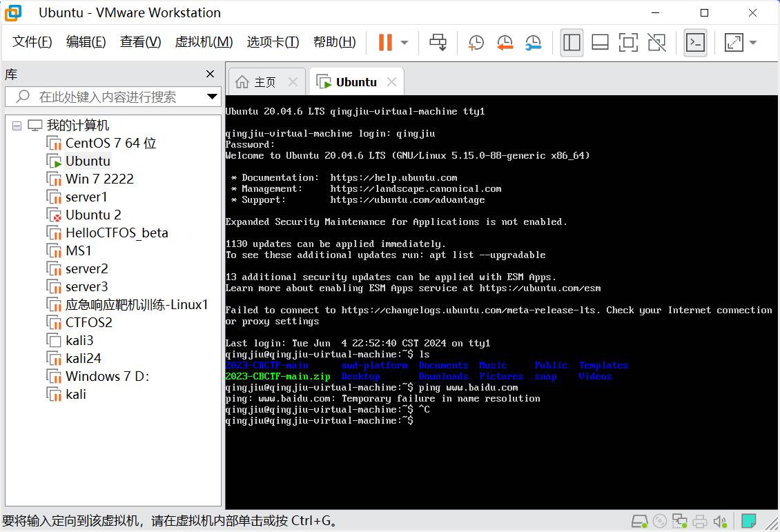Open the 查看(V) menu
Viewport: 780px width, 532px height.
[x=140, y=42]
